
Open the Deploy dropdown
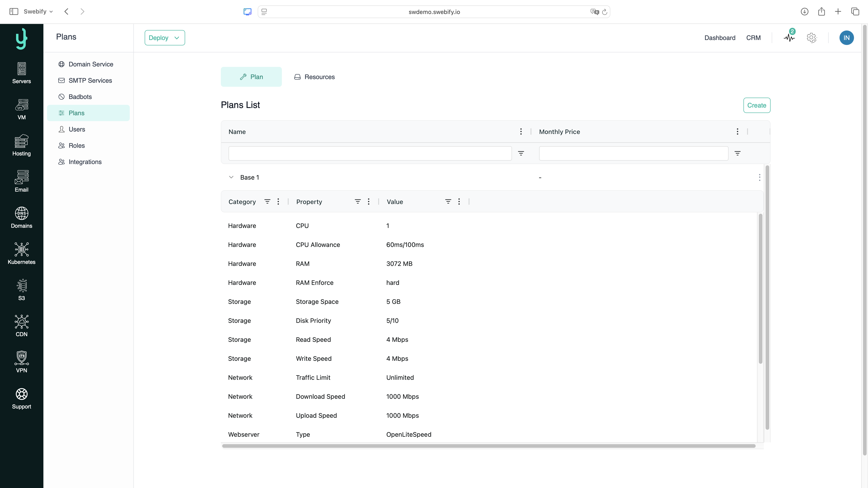point(165,38)
